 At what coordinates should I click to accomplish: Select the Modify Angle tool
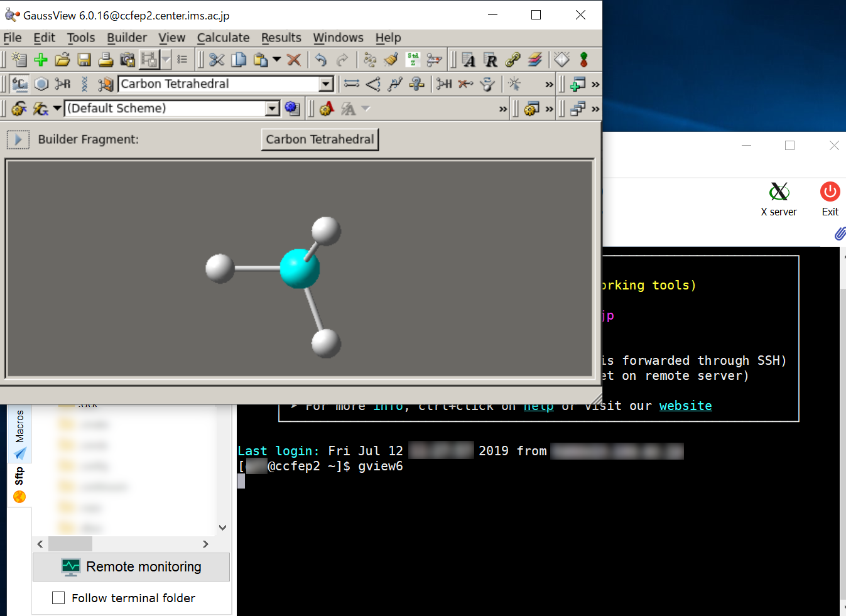(x=373, y=84)
